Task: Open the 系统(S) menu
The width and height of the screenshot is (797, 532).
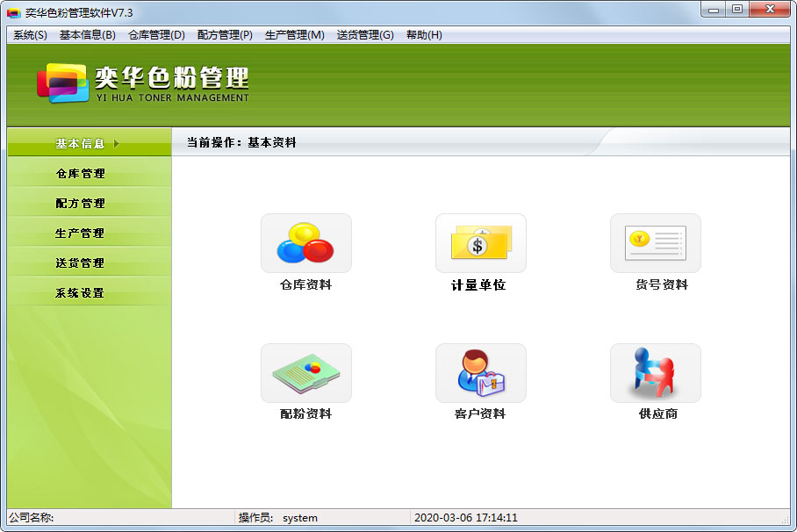Action: click(30, 35)
